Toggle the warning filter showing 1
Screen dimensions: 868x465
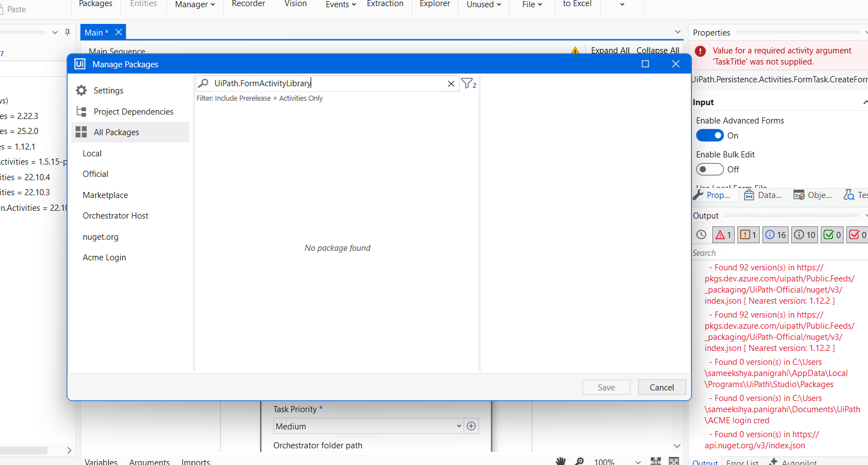(x=748, y=235)
